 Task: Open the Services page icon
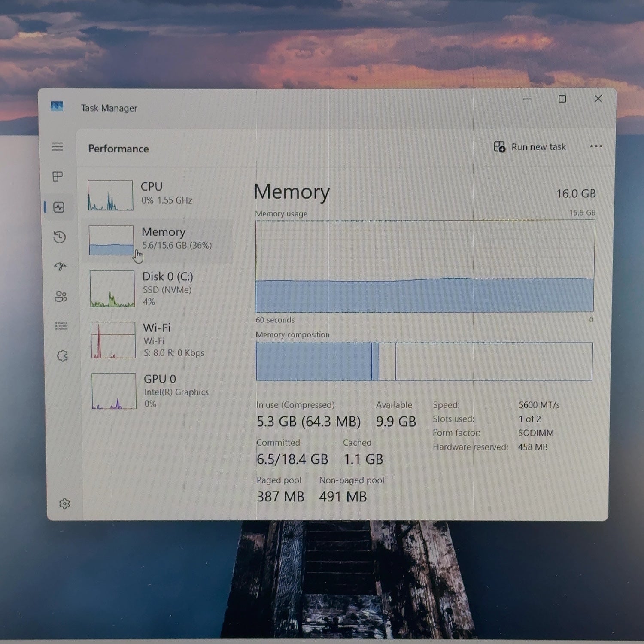point(62,356)
